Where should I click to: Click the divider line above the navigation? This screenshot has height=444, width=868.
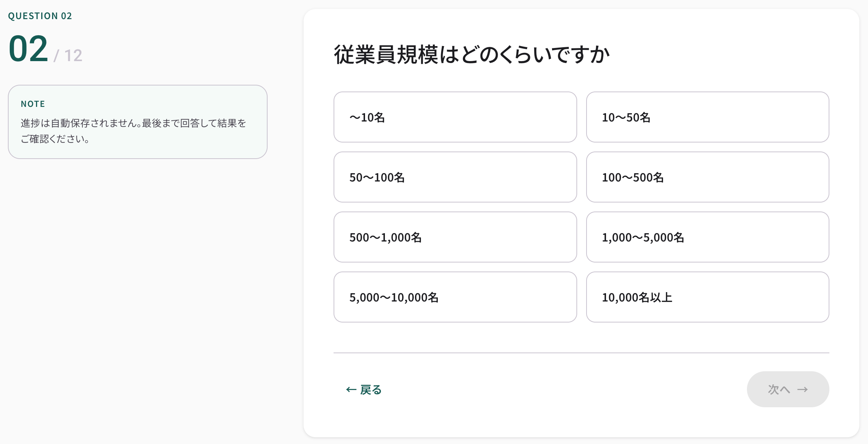click(x=581, y=353)
